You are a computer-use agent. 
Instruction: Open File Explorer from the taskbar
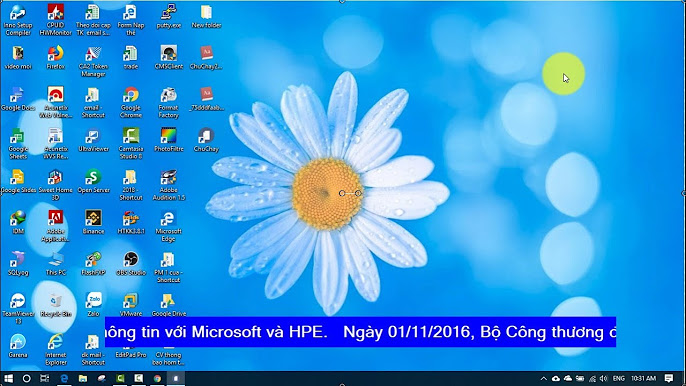[x=83, y=378]
